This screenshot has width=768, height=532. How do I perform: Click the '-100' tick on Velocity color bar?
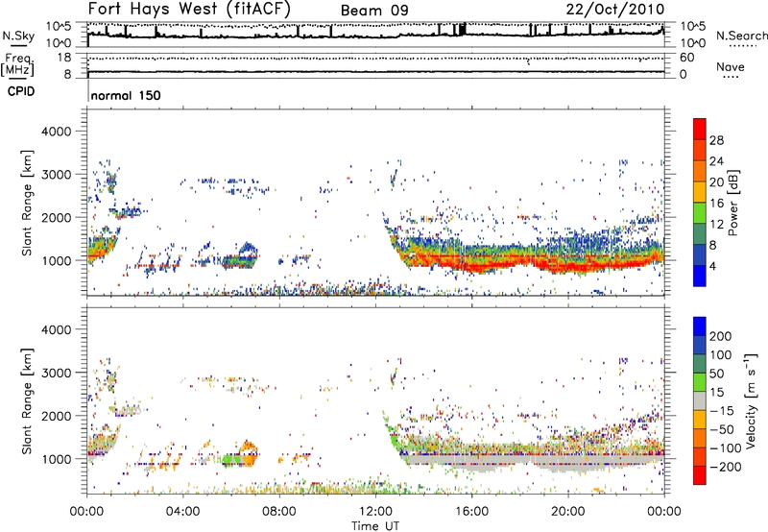(726, 448)
